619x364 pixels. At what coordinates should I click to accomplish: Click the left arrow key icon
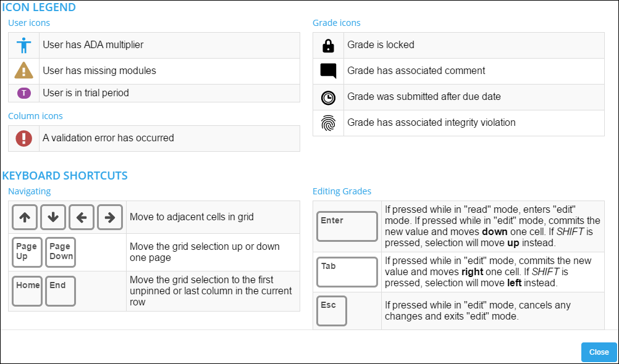point(82,217)
